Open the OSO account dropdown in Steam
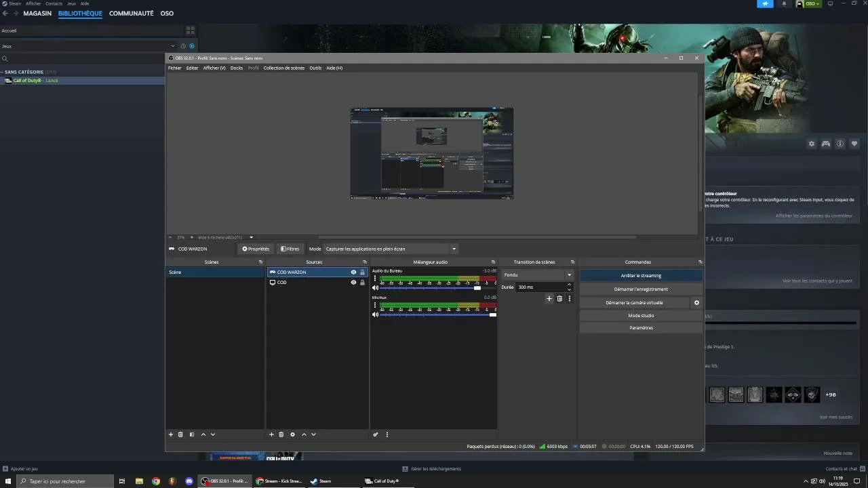Viewport: 868px width, 488px height. (x=808, y=3)
